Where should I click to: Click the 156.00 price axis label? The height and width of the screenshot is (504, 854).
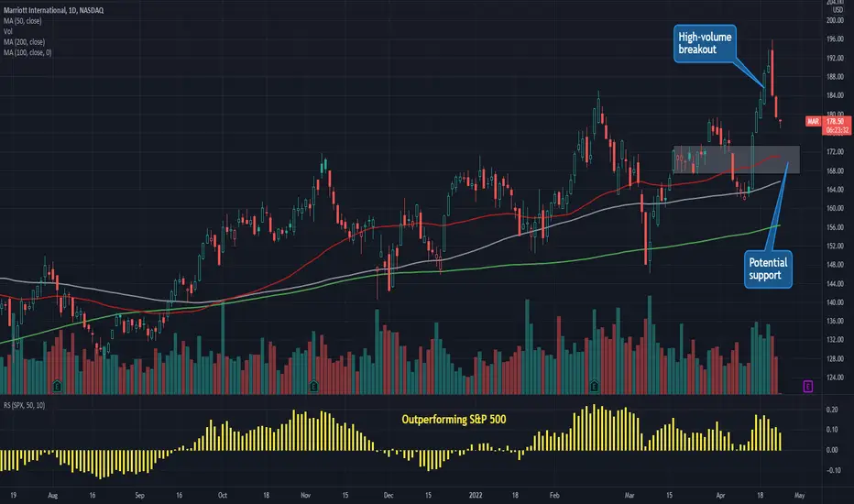(835, 227)
